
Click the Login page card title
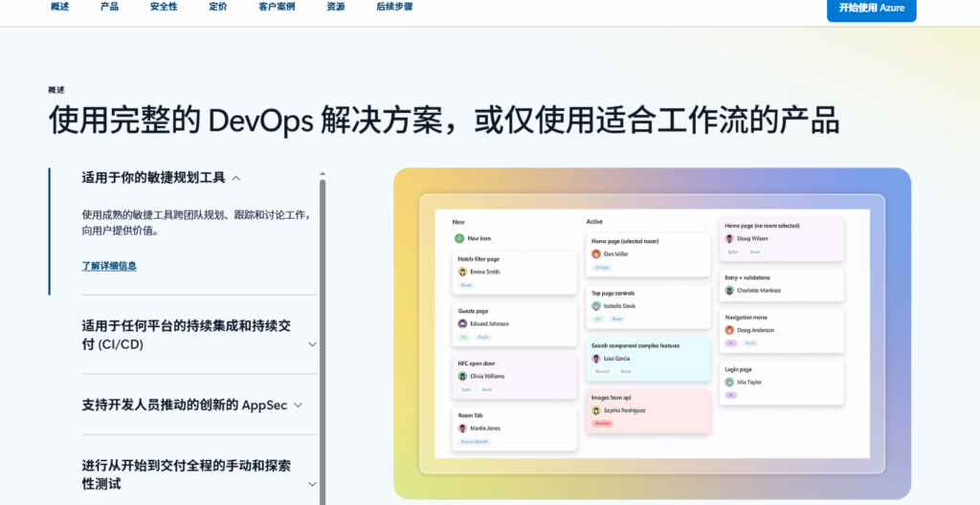[x=738, y=369]
